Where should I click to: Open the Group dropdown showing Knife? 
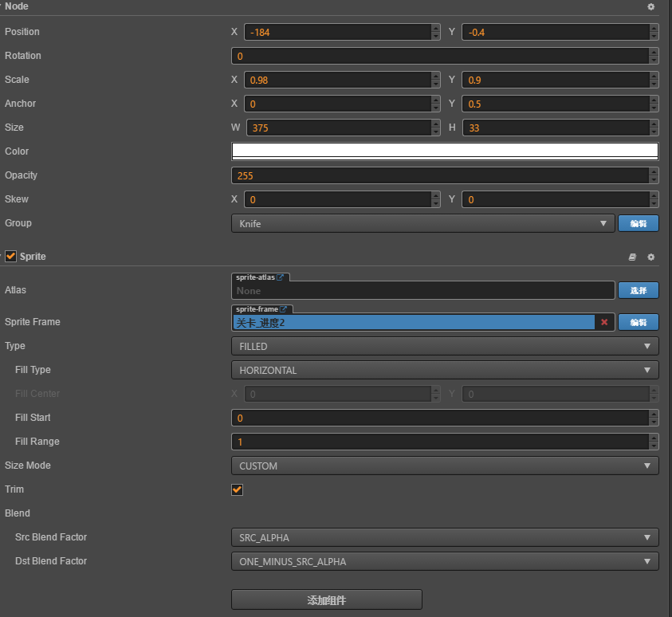click(x=423, y=224)
